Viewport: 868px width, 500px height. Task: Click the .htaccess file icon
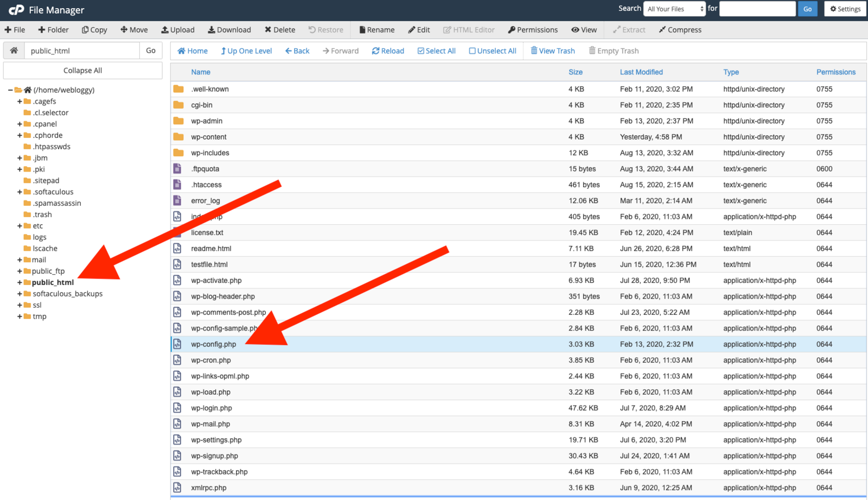[177, 185]
